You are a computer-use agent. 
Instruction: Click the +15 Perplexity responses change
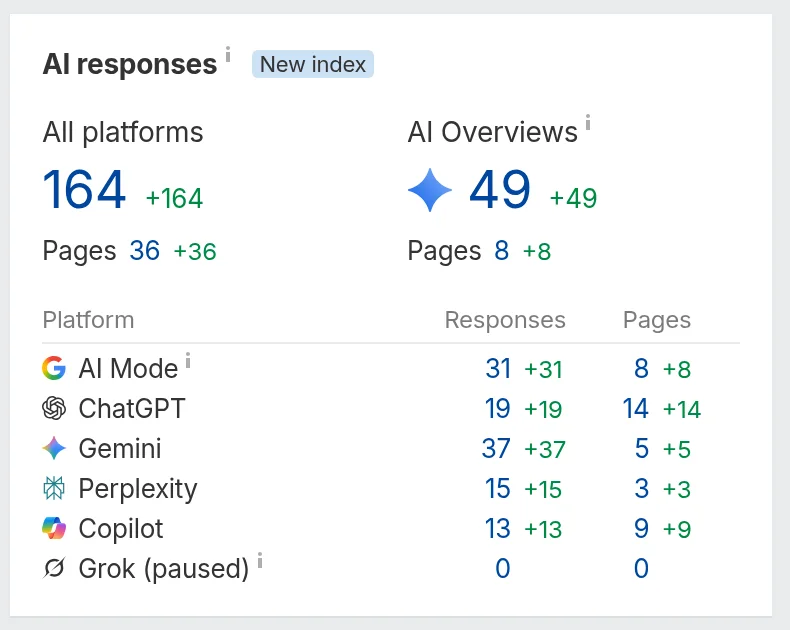(x=543, y=489)
